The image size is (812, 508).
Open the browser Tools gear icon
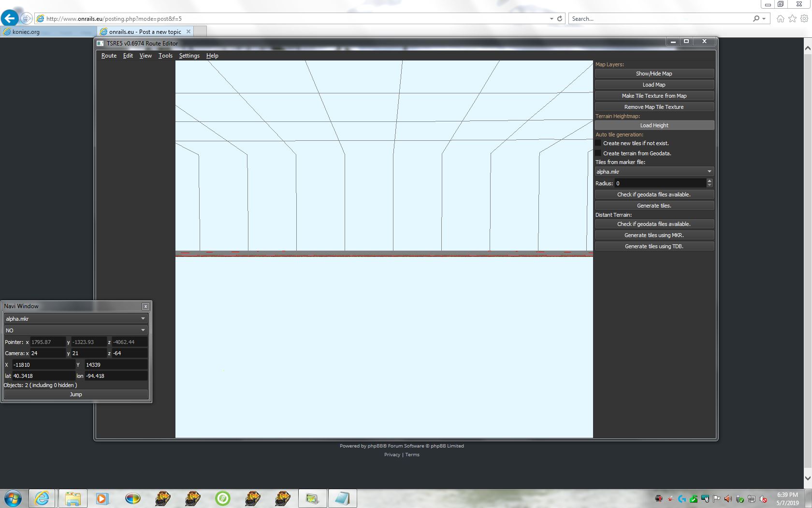[x=804, y=18]
